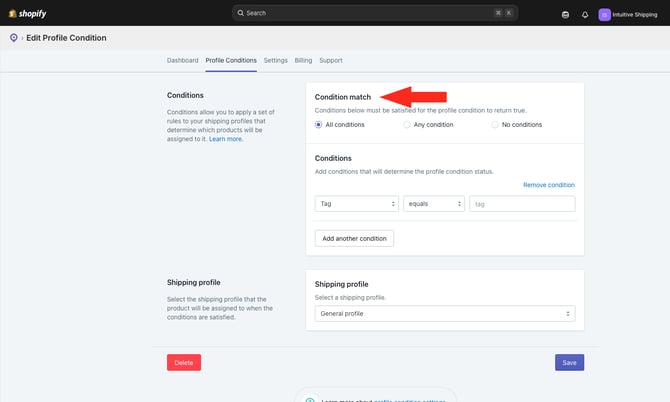Viewport: 670px width, 402px height.
Task: Select the All conditions radio button
Action: 318,125
